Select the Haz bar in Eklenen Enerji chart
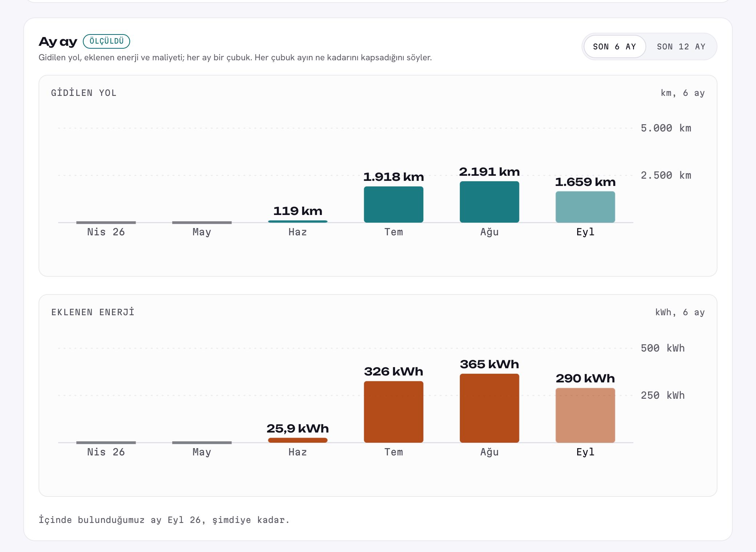This screenshot has width=756, height=552. pyautogui.click(x=298, y=440)
